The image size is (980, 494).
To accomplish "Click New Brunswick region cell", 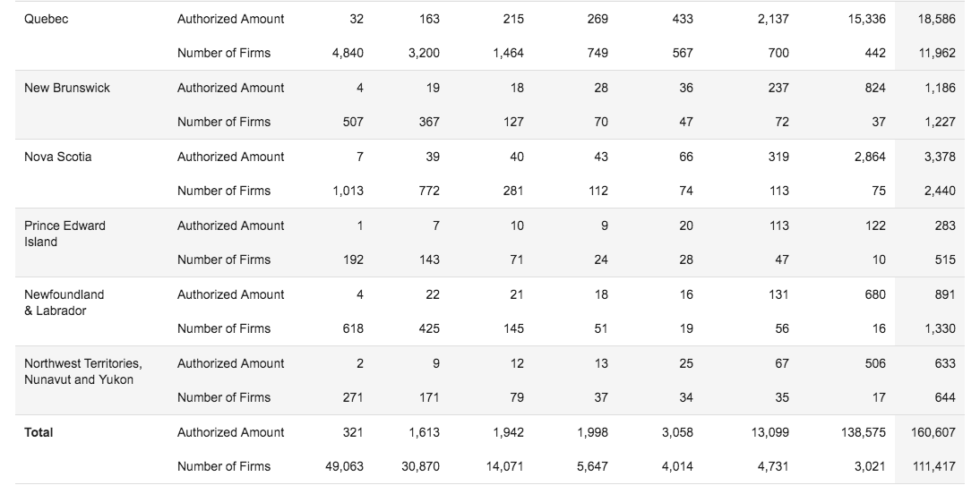I will 67,88.
